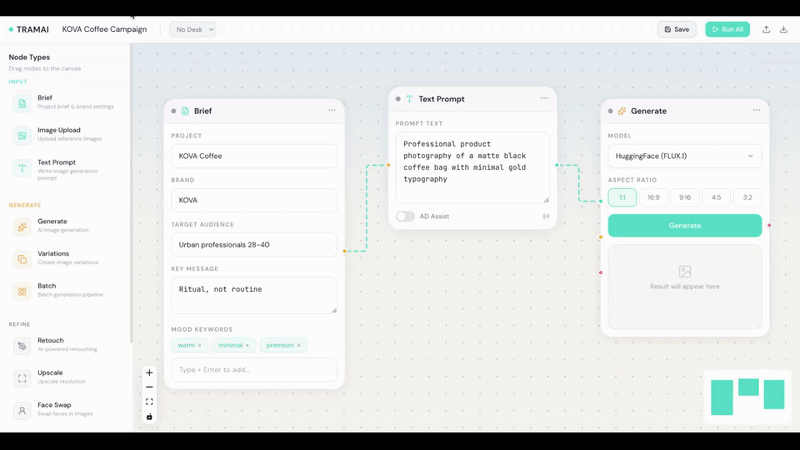
Task: Click the Text Prompt status dot
Action: [x=398, y=99]
